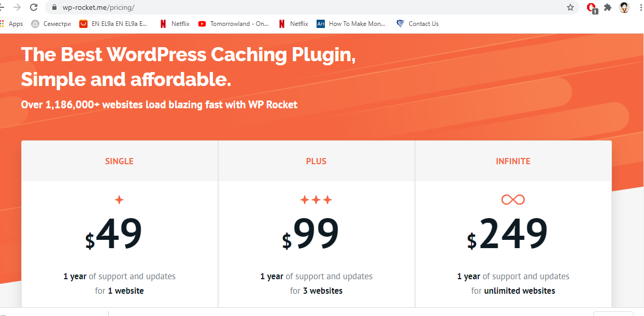Viewport: 644px width, 316px height.
Task: Click the reload page icon
Action: tap(34, 7)
